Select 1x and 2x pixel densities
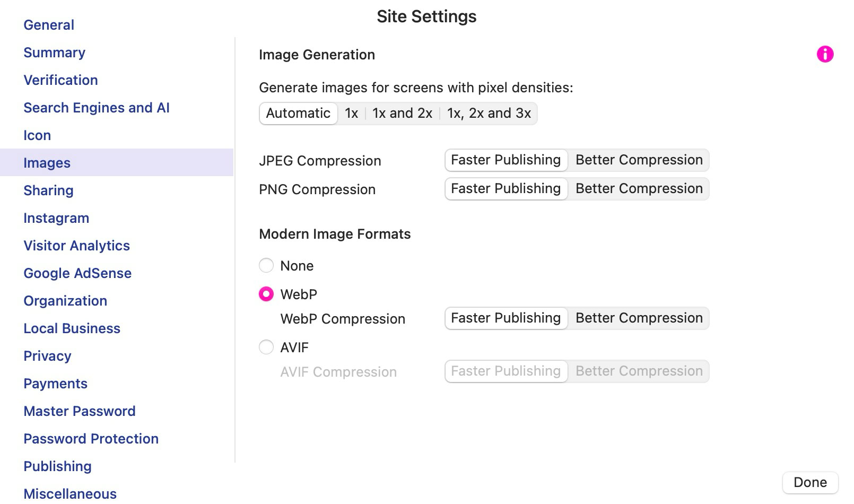Viewport: 854px width, 504px height. coord(402,114)
